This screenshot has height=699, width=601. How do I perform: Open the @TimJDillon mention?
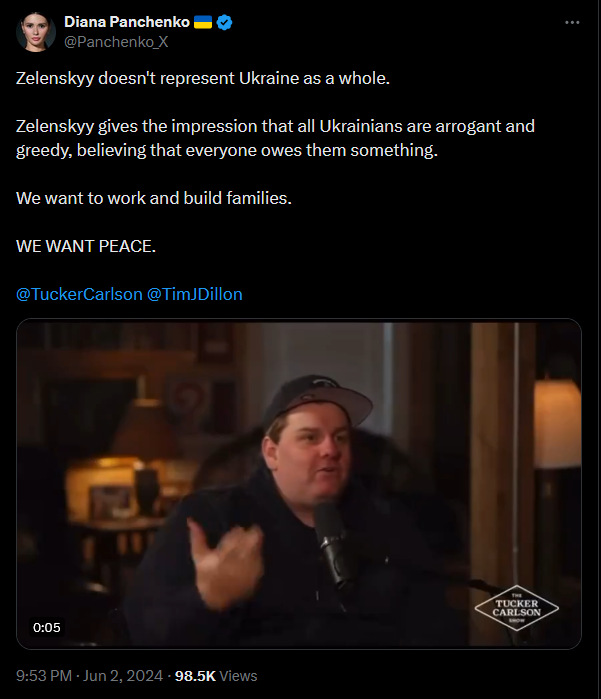(x=194, y=294)
